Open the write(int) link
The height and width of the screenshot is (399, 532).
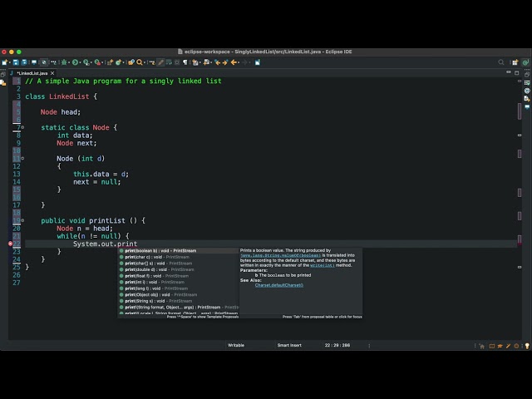tap(322, 265)
